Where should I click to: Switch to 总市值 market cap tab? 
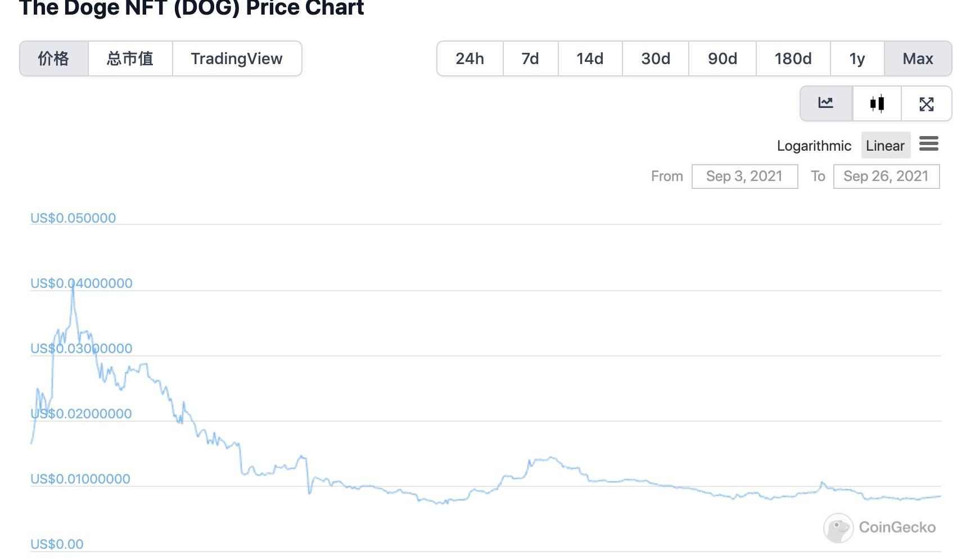[x=130, y=58]
